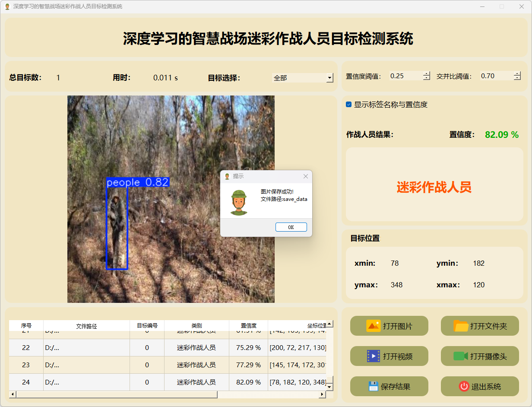Click the file path column header
Viewport: 532px width, 407px height.
pyautogui.click(x=86, y=326)
